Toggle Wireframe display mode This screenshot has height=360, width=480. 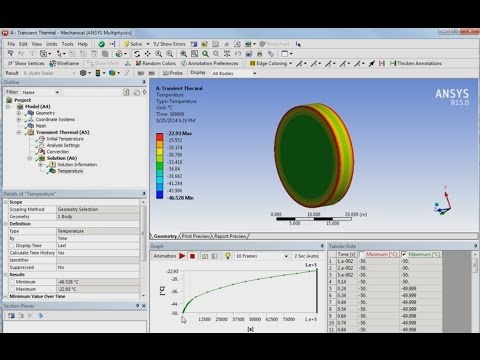[64, 63]
